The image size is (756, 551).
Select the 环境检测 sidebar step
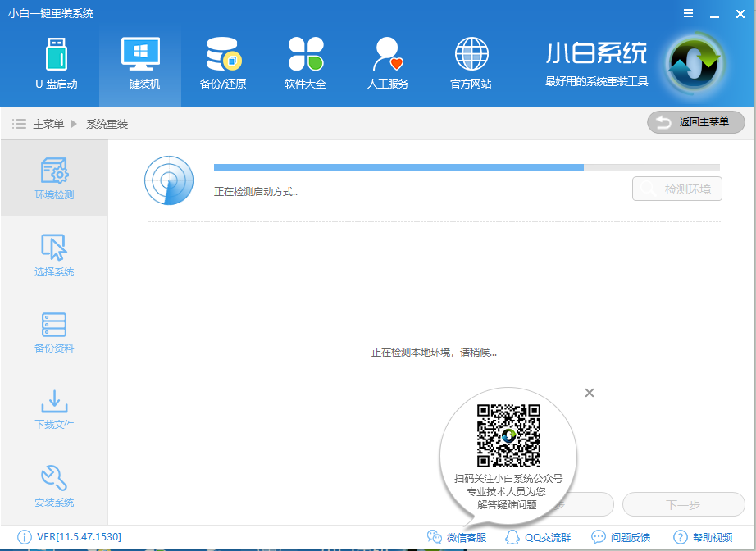[54, 179]
